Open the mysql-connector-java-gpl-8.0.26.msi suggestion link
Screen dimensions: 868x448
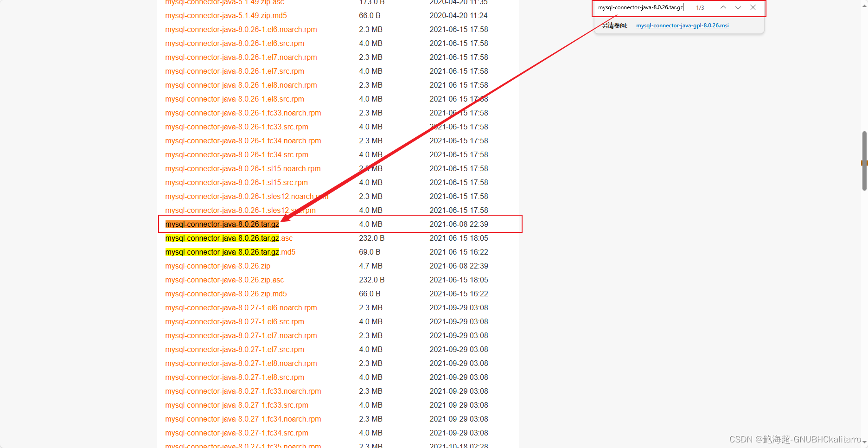682,26
